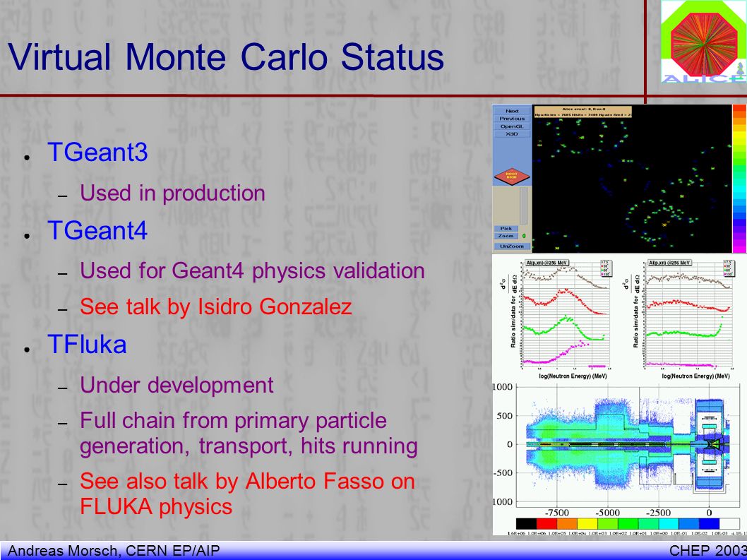
Task: Click the green zoom value 0 next to Zoom
Action: click(524, 236)
